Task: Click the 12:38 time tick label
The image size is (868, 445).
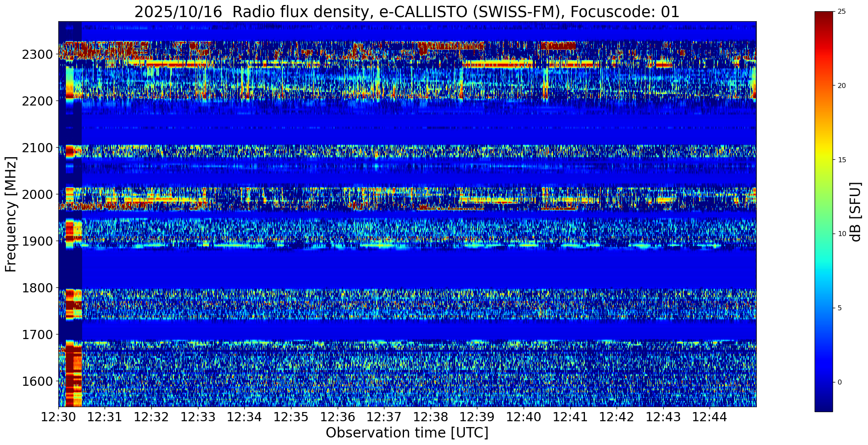Action: 431,417
